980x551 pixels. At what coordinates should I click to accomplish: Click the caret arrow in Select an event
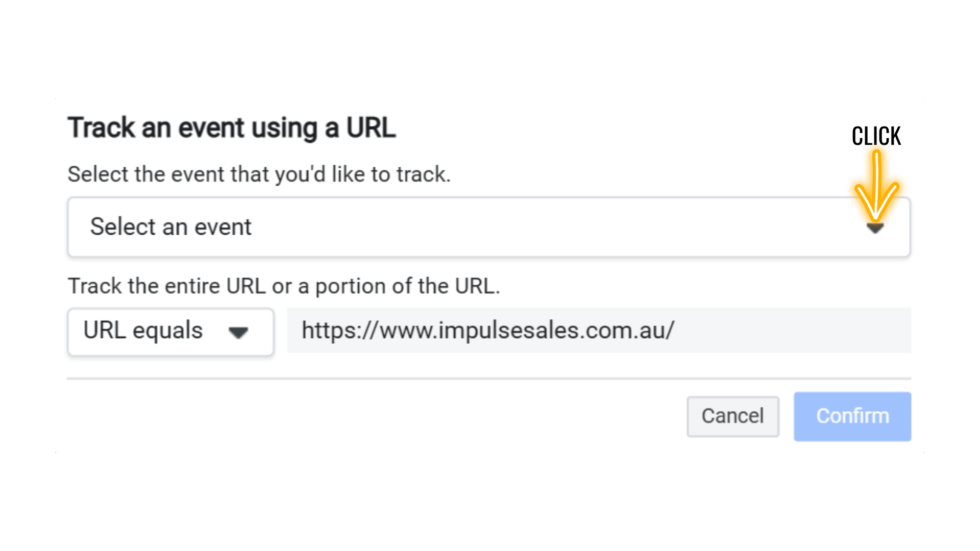(875, 228)
